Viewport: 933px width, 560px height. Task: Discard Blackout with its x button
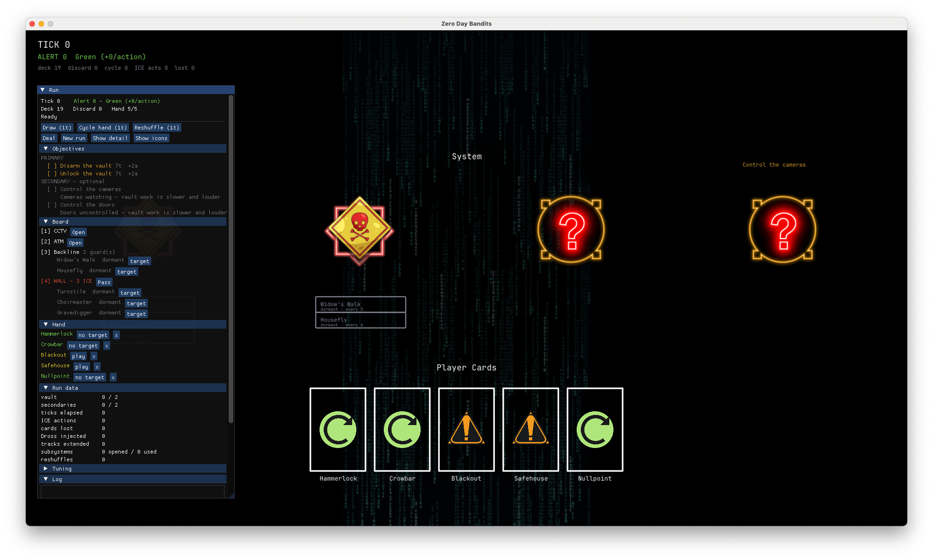click(x=94, y=356)
